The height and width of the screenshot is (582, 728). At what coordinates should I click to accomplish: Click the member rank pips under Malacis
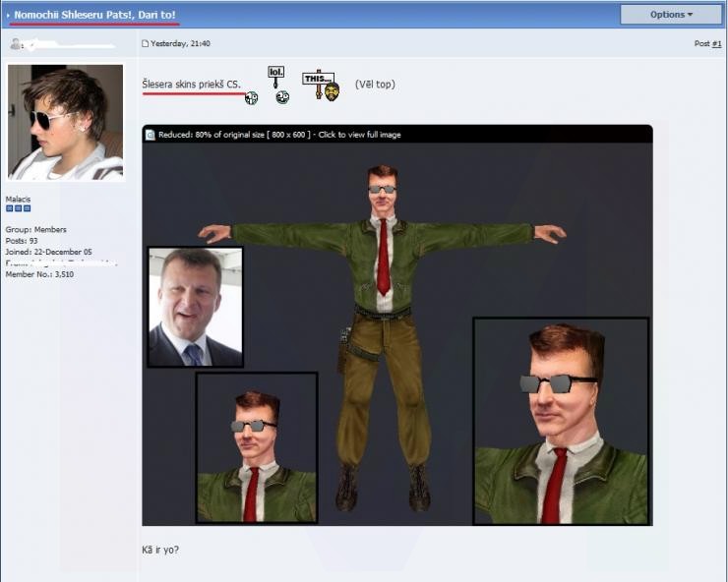(x=18, y=208)
